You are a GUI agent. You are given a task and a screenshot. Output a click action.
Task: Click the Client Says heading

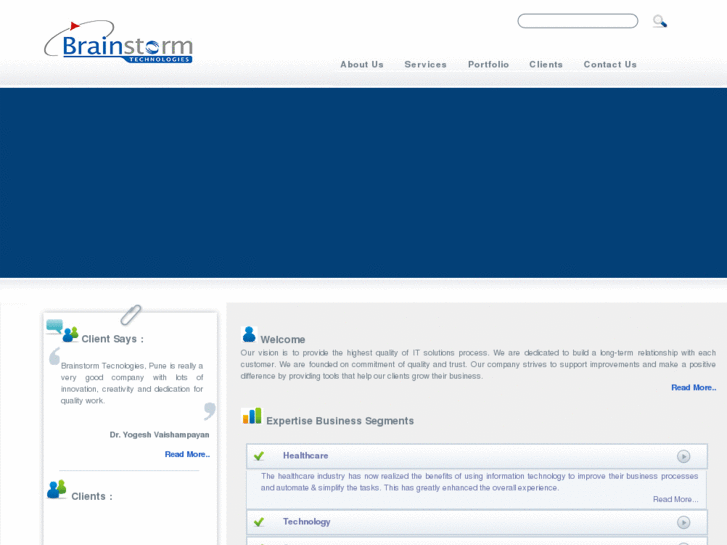point(112,339)
